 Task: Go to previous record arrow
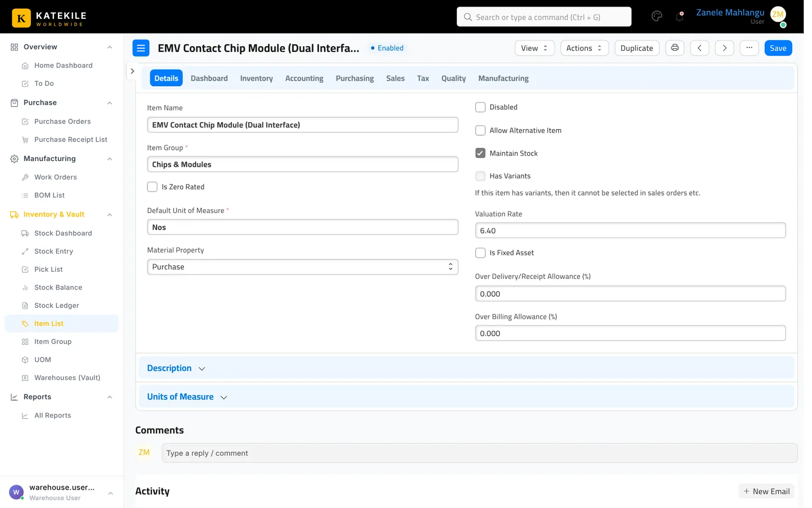699,48
